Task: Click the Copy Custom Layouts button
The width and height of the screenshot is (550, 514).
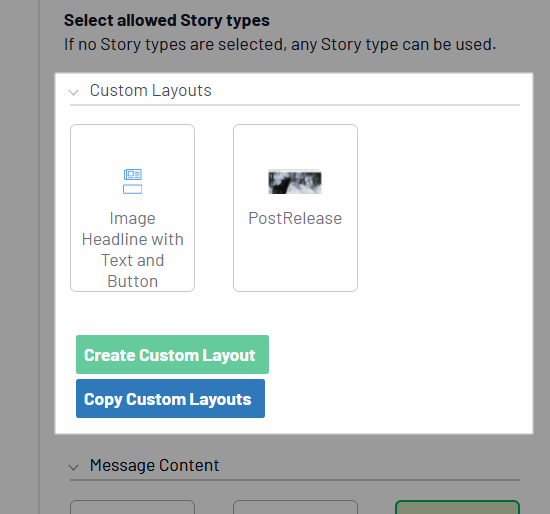Action: [170, 399]
